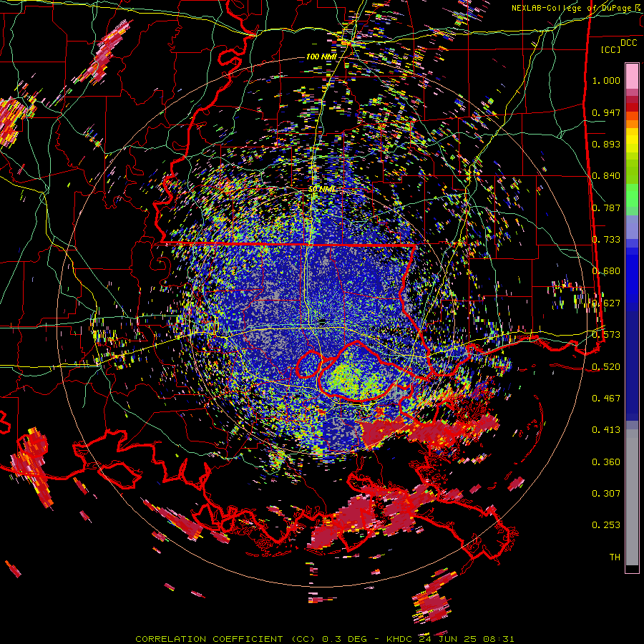Image resolution: width=644 pixels, height=644 pixels.
Task: Select the 0.573 value on color scale
Action: point(606,335)
